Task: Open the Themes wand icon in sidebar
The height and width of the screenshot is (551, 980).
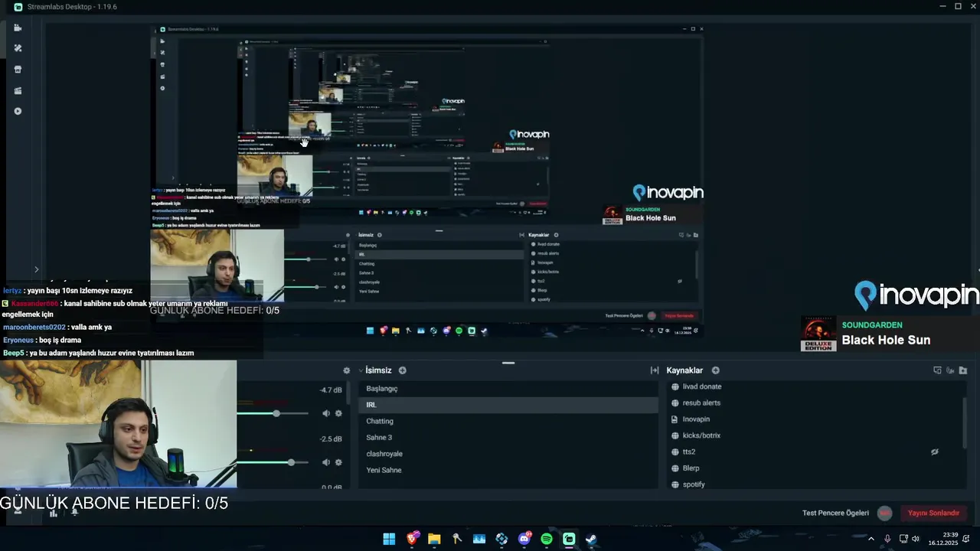Action: pyautogui.click(x=18, y=48)
